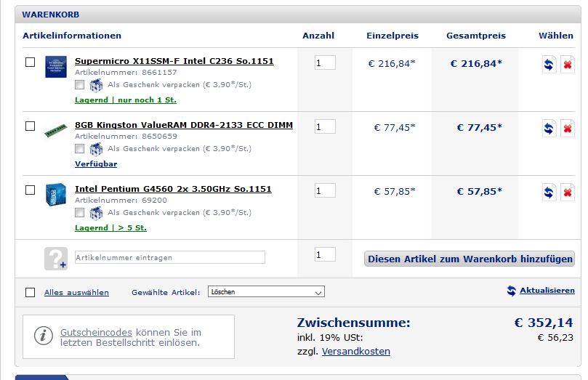Image resolution: width=588 pixels, height=380 pixels.
Task: Delete Kingston ValueRAM with red X icon
Action: (568, 129)
